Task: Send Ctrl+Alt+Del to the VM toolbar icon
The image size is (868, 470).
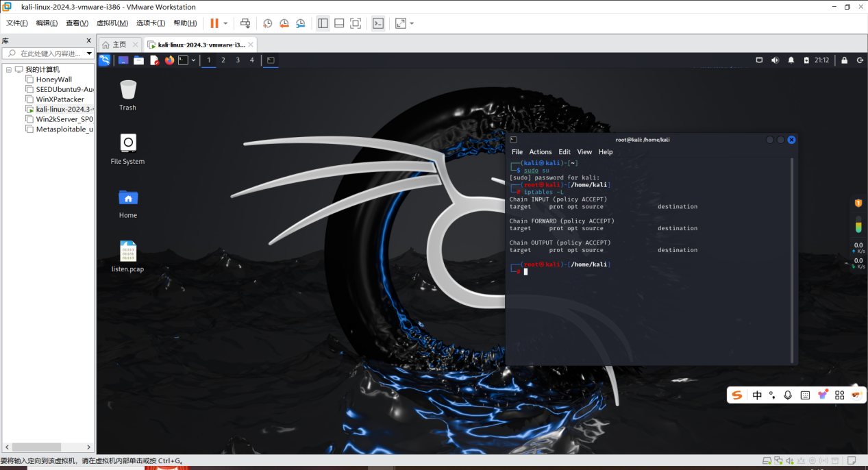Action: point(245,23)
